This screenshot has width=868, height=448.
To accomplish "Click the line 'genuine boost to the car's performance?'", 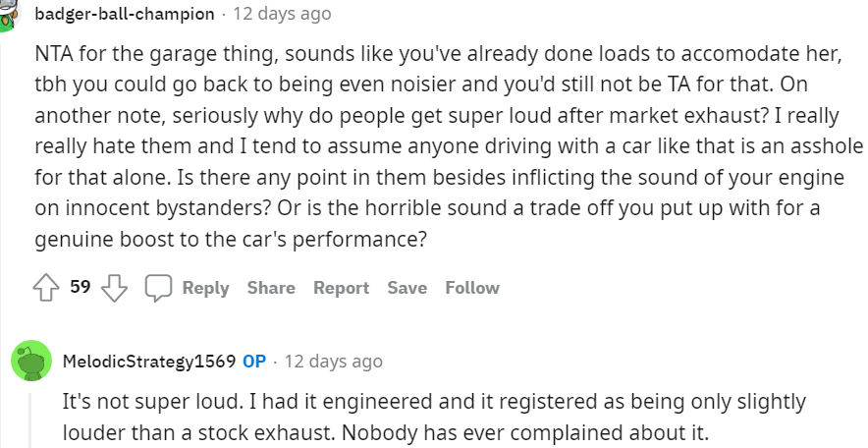I will (x=235, y=239).
